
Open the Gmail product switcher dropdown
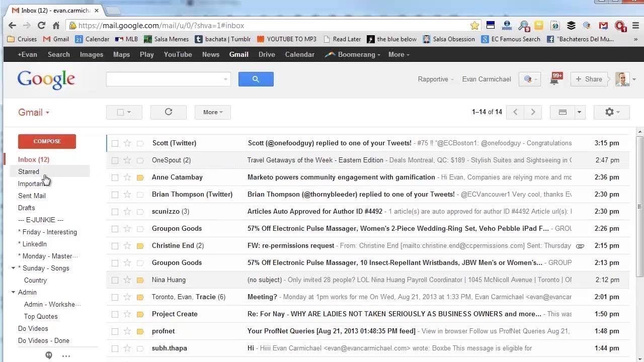pyautogui.click(x=34, y=112)
